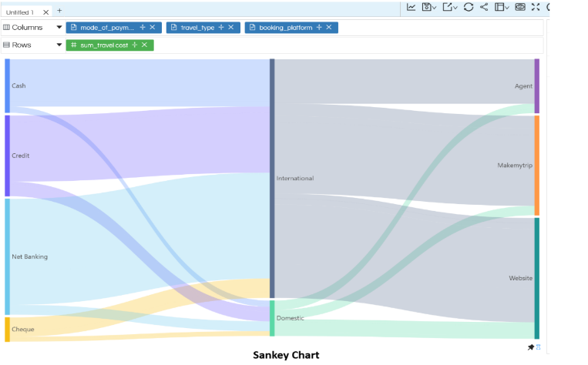Toggle fullscreen with the expand icon

point(536,7)
